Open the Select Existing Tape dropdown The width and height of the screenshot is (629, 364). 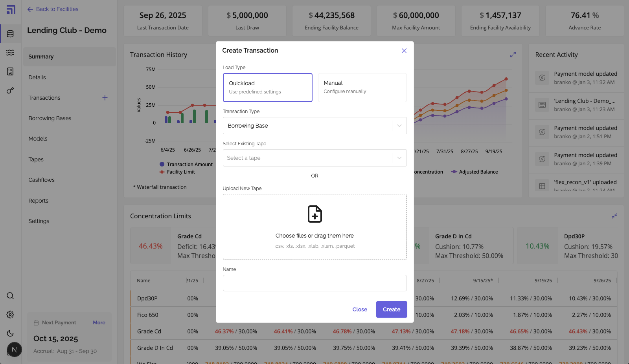click(314, 158)
